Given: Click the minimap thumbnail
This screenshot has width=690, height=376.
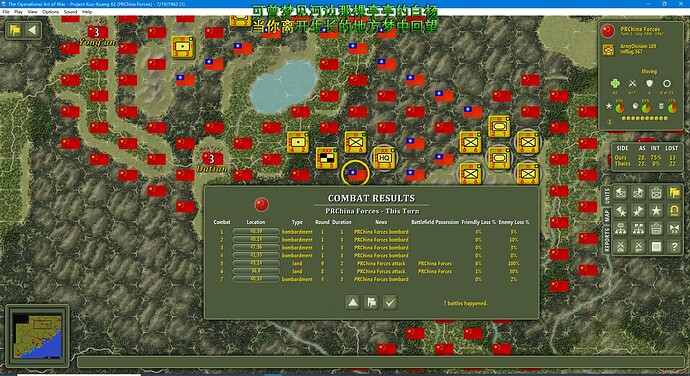Looking at the screenshot, I should pyautogui.click(x=37, y=335).
